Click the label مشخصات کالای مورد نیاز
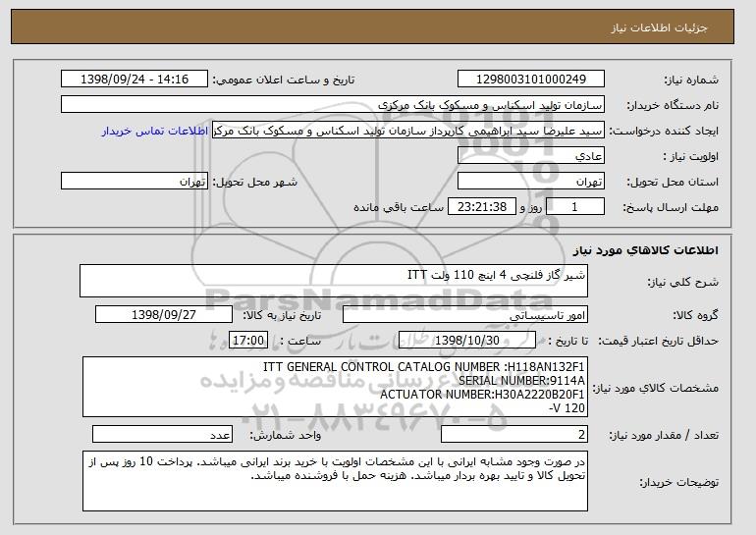Screen dimensions: 756x535 point(655,388)
